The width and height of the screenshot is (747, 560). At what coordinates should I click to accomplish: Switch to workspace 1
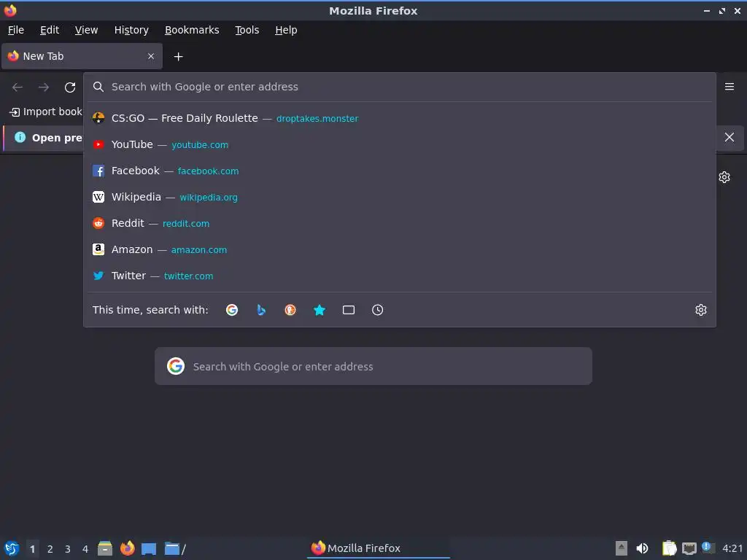click(32, 549)
